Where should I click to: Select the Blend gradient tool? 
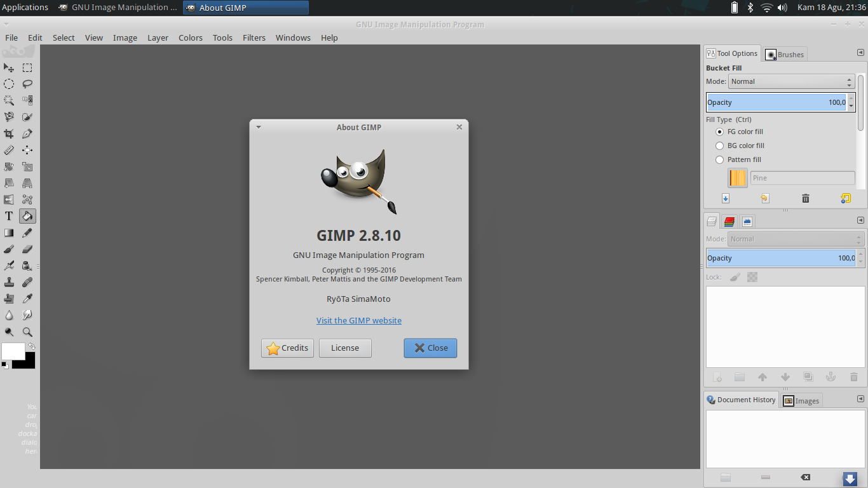[x=9, y=233]
